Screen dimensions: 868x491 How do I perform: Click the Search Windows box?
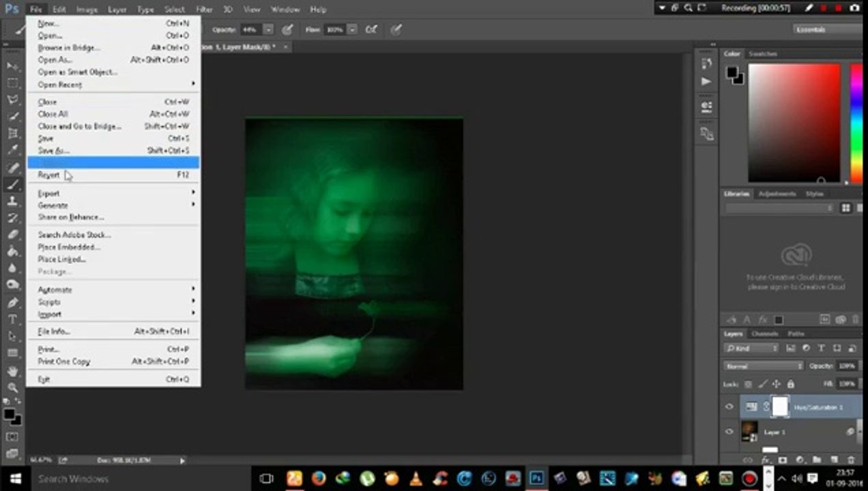click(x=140, y=479)
